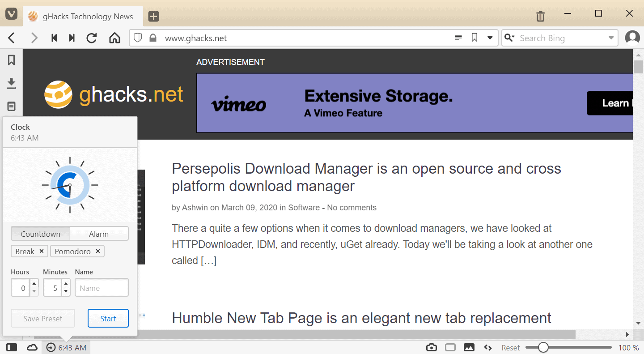Increase the Minutes value
Screen dimensions: 644x354
[66, 283]
